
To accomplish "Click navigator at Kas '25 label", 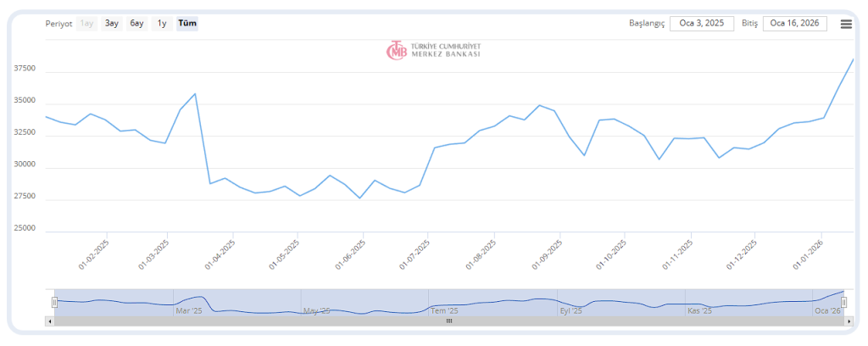I will 699,311.
